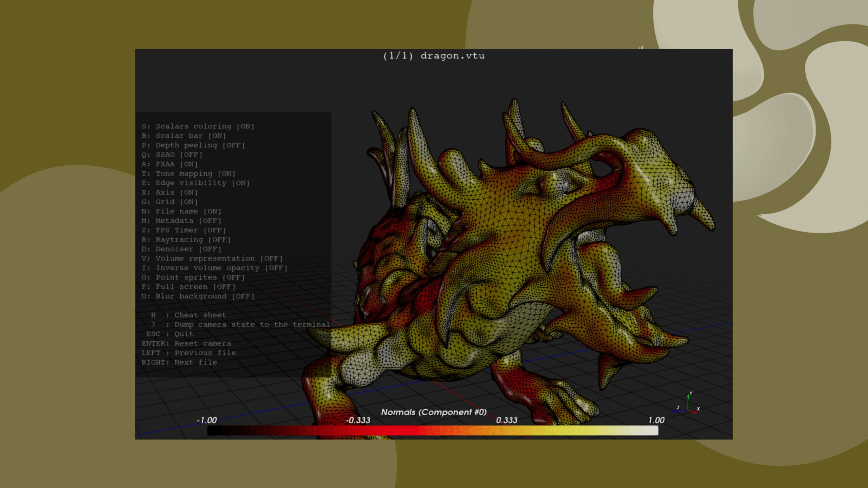This screenshot has width=868, height=488.
Task: Click the 'B: Scalar bar [ON]' entry
Action: pyautogui.click(x=184, y=136)
